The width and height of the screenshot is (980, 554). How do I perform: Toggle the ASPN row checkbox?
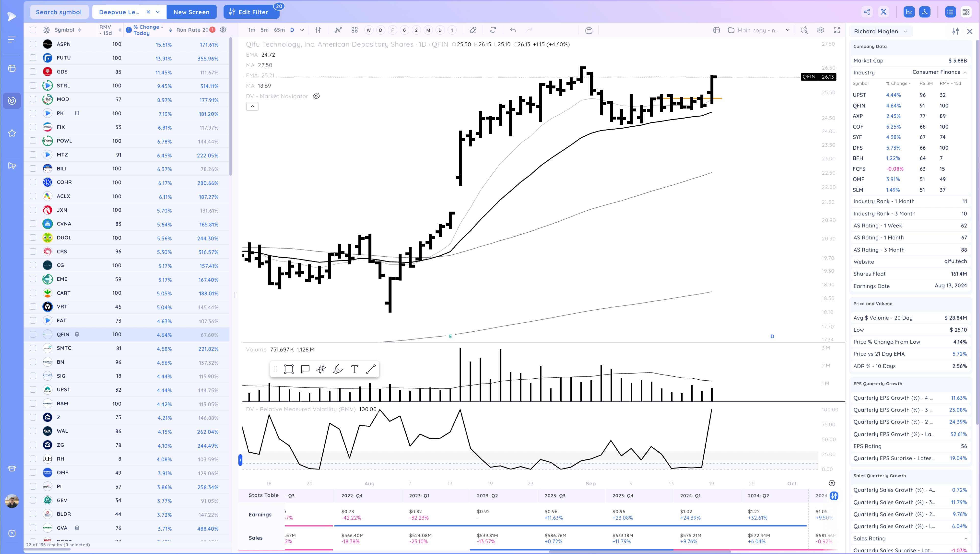point(33,44)
